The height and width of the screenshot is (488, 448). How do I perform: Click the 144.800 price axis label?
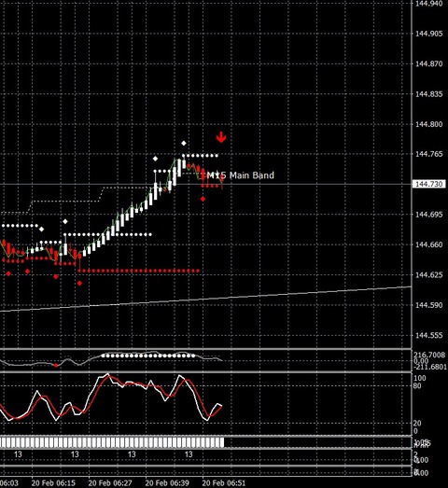[x=429, y=124]
